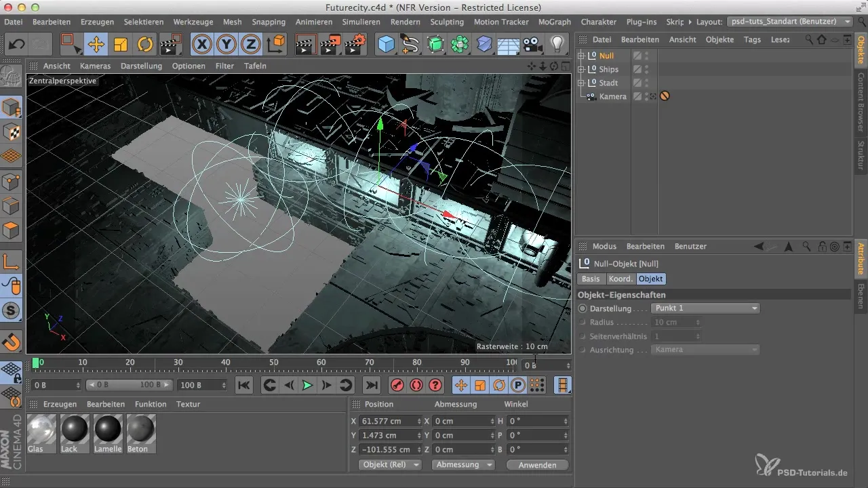Click the deformer icon in toolbar
The height and width of the screenshot is (488, 868).
[484, 45]
